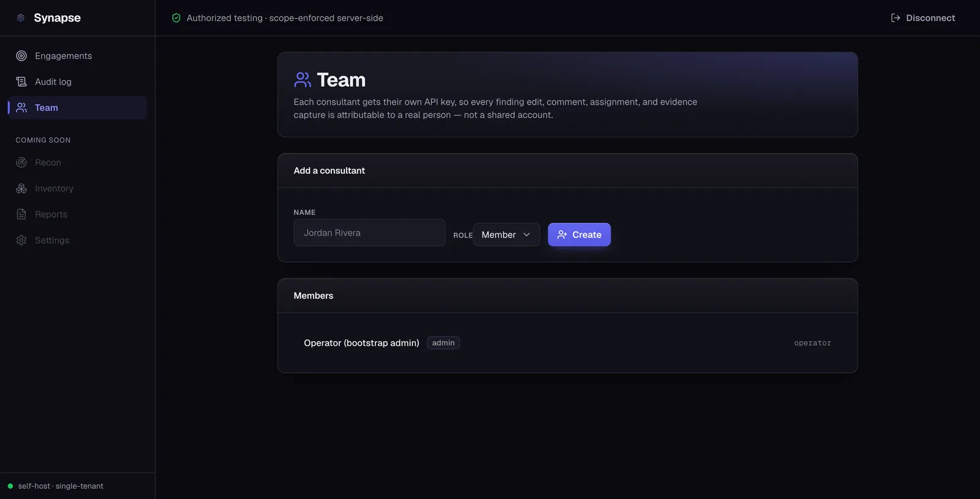
Task: Click the COMING SOON section label
Action: click(43, 140)
